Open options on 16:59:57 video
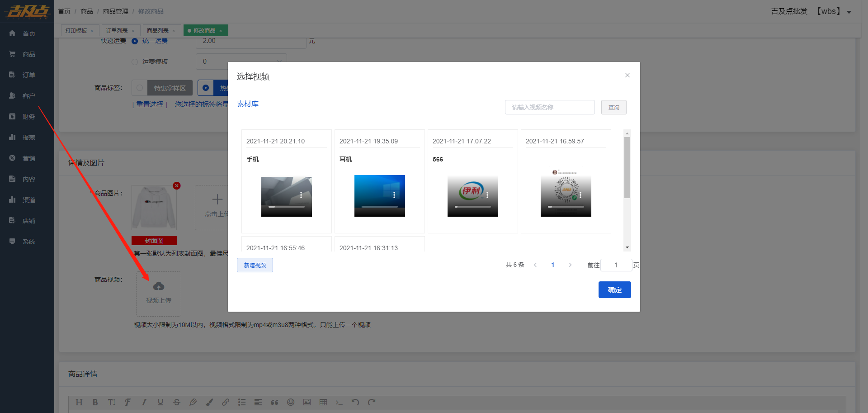 [580, 195]
